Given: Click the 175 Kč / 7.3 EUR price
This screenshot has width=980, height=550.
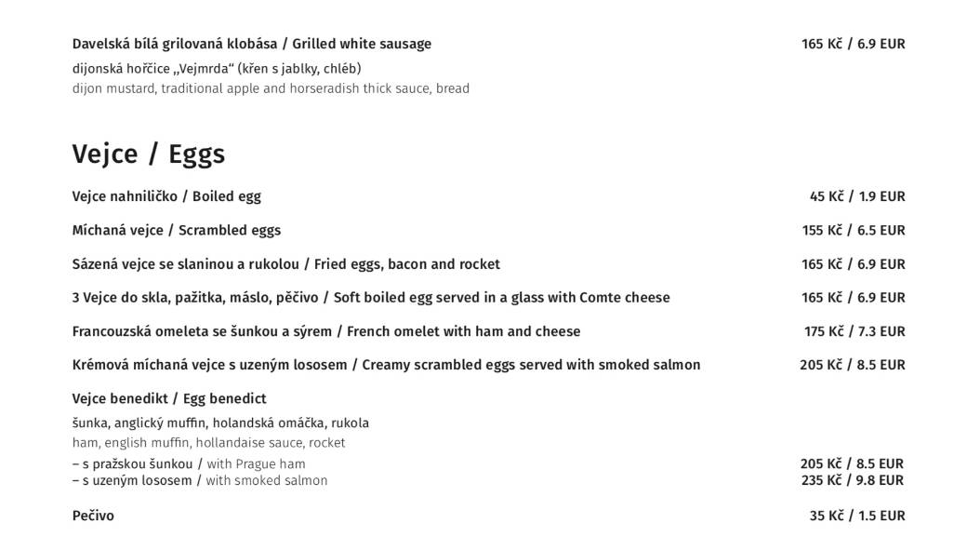Looking at the screenshot, I should click(854, 331).
